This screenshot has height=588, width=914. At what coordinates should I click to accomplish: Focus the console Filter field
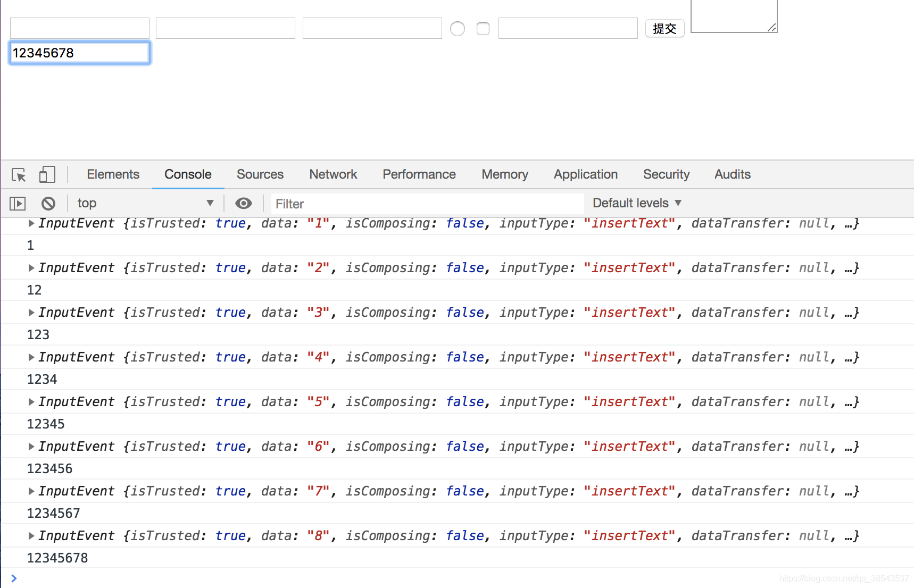click(x=428, y=204)
